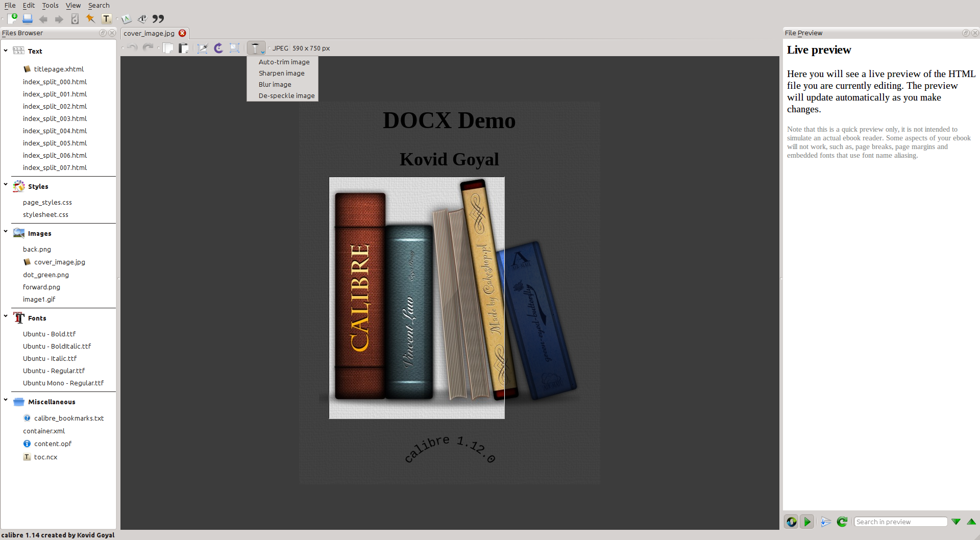Click the Search in preview field
The height and width of the screenshot is (540, 980).
pyautogui.click(x=901, y=522)
